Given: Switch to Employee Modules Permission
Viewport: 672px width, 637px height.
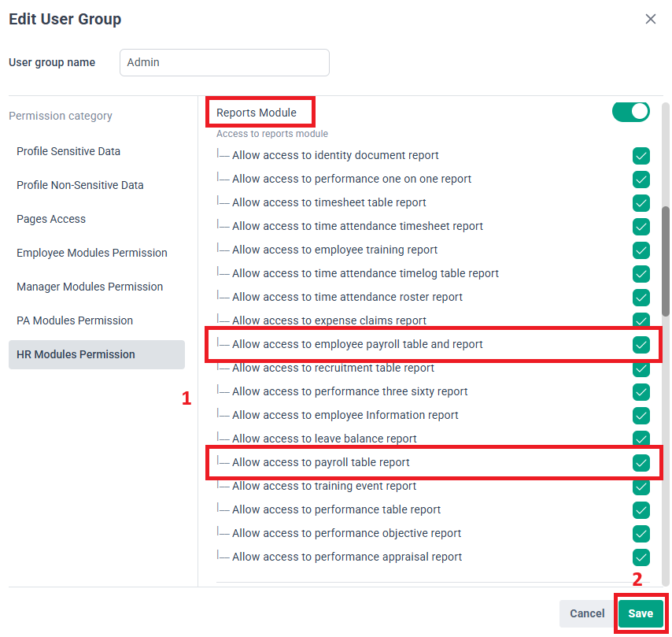Looking at the screenshot, I should point(92,253).
